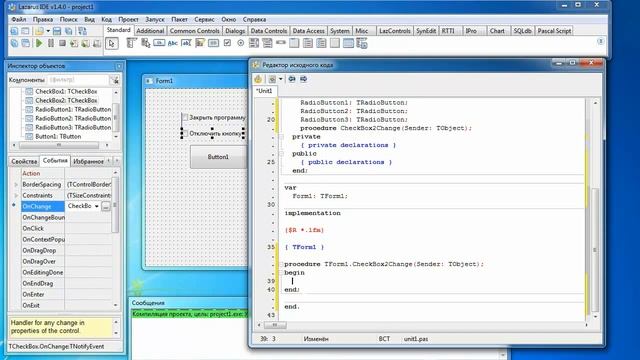Switch to the Common Controls palette tab
Screen dimensions: 640x360
tap(194, 31)
